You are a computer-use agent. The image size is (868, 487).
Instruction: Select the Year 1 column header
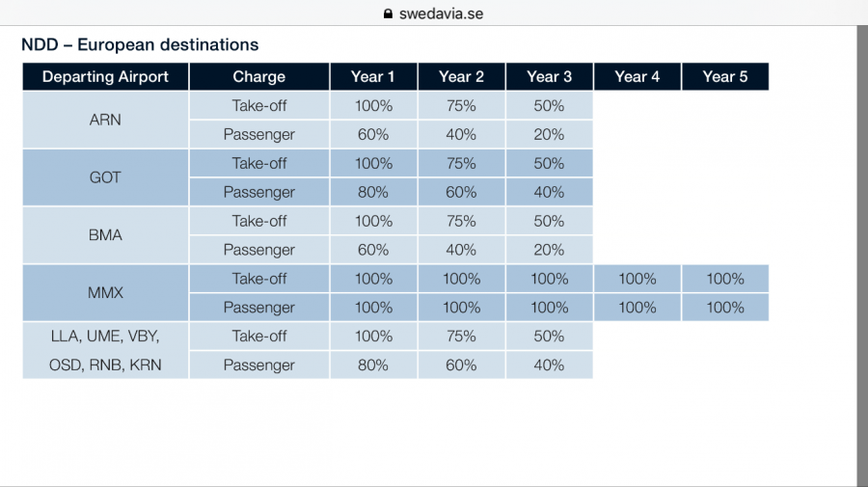click(372, 76)
